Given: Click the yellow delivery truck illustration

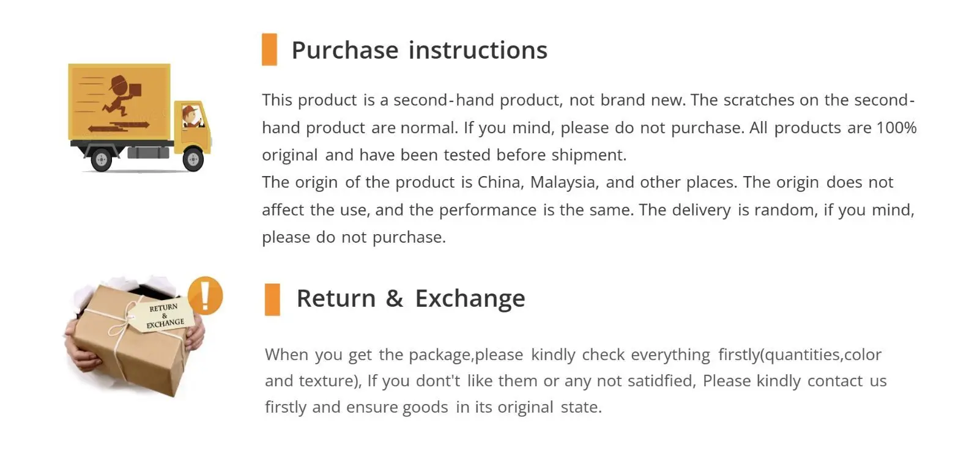Looking at the screenshot, I should (x=140, y=117).
